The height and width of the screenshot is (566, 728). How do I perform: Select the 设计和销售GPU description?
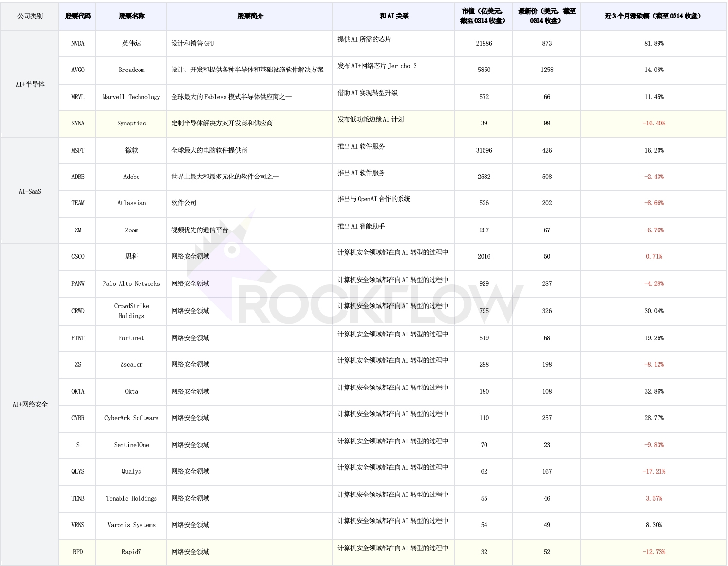click(x=192, y=43)
